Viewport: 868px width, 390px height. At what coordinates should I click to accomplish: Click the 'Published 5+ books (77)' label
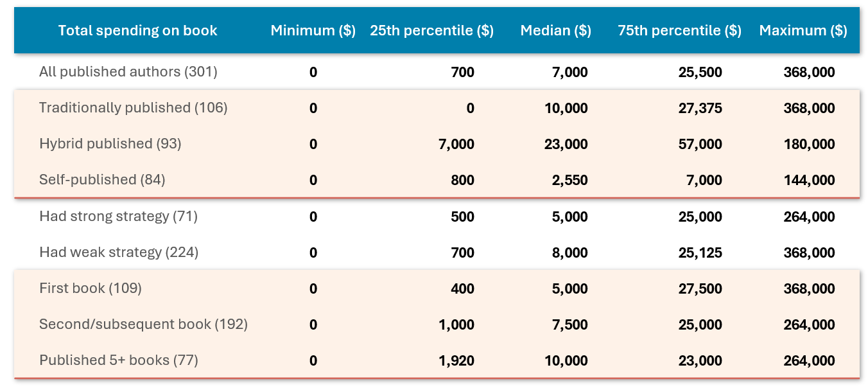tap(119, 360)
